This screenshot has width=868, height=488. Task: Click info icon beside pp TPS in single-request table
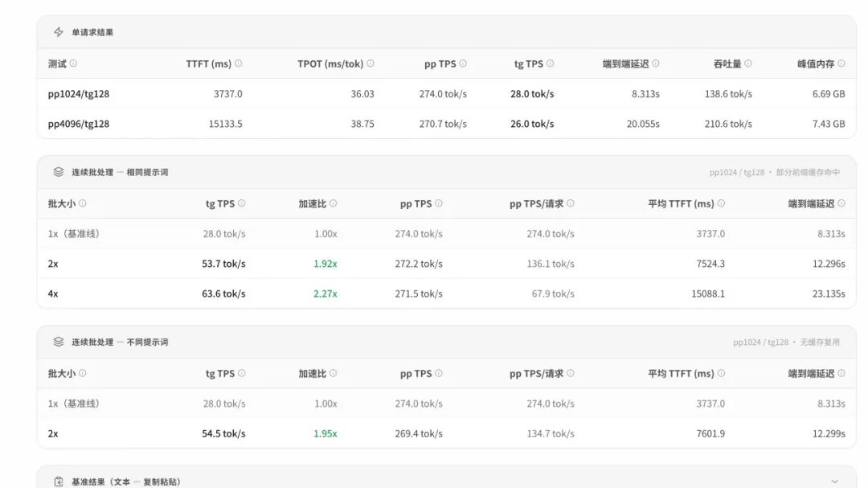tap(463, 64)
